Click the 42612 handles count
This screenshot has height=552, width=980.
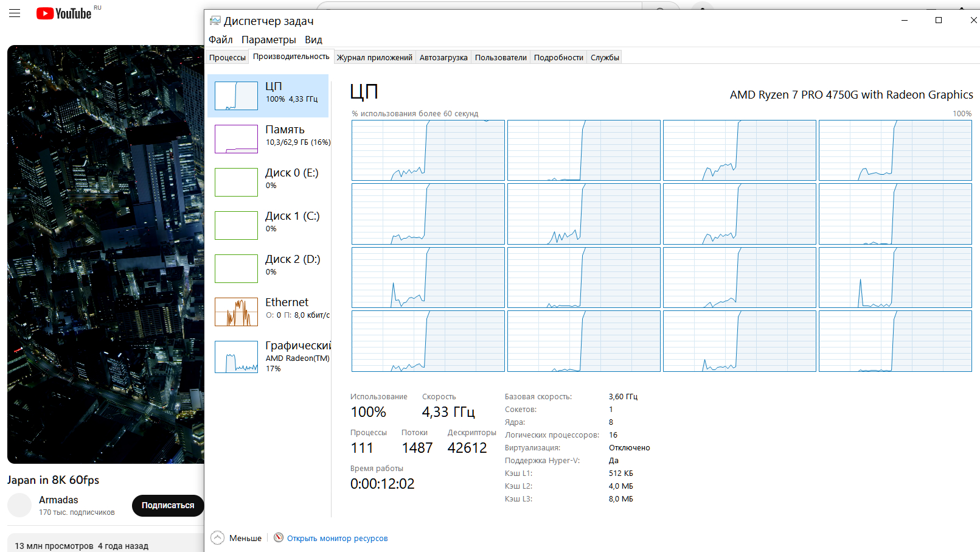[467, 448]
